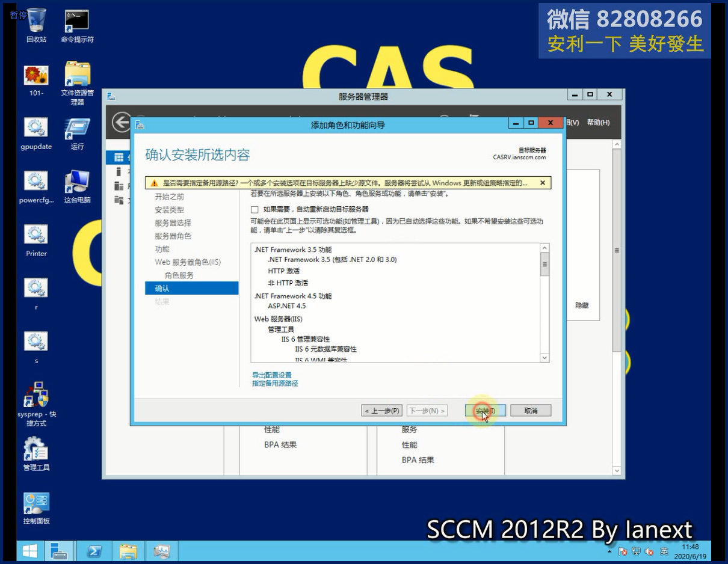Open Control Panel (控制面板) desktop icon
The width and height of the screenshot is (728, 564).
click(x=36, y=508)
